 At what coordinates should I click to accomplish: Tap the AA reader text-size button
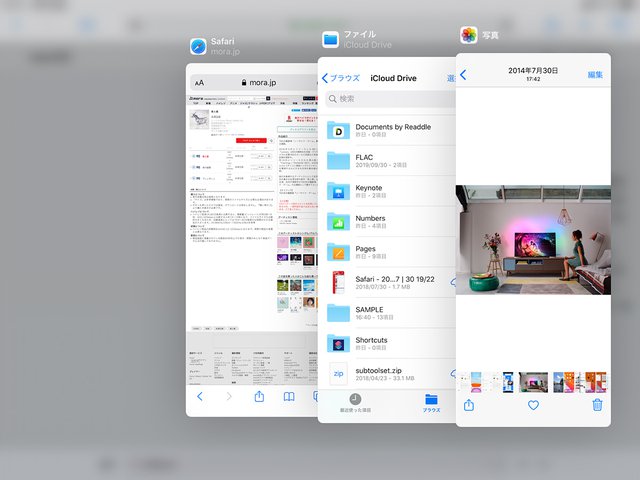[x=199, y=82]
